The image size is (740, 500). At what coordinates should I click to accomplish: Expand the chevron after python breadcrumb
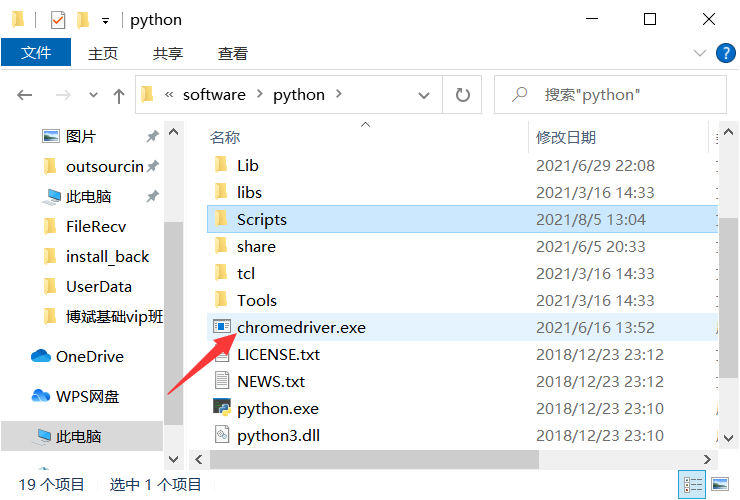click(x=338, y=94)
